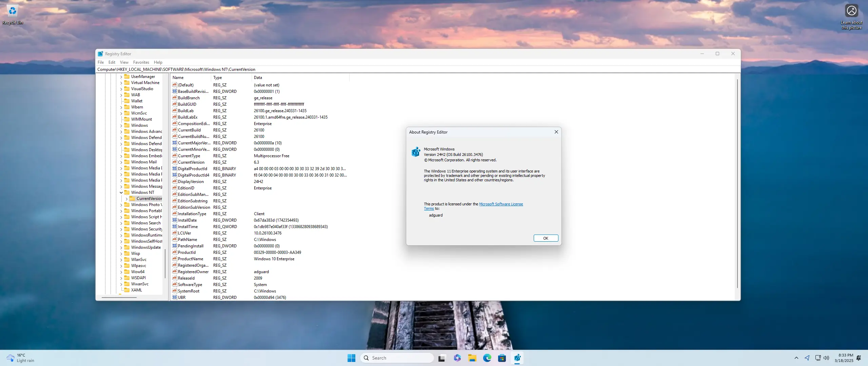Click the UBR DWORD value icon
868x366 pixels.
click(175, 297)
